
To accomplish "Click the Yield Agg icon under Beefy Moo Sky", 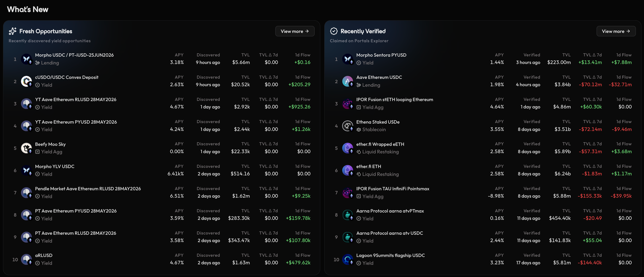I will [37, 152].
